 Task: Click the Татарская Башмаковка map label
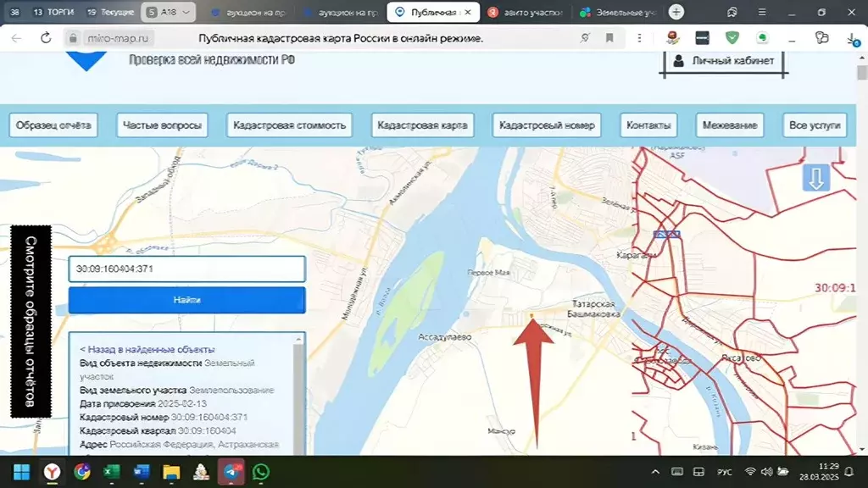point(593,308)
